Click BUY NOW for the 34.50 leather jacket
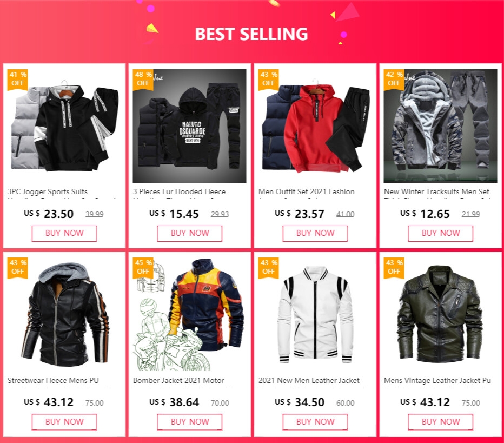Screen dimensions: 504x443 click(315, 422)
